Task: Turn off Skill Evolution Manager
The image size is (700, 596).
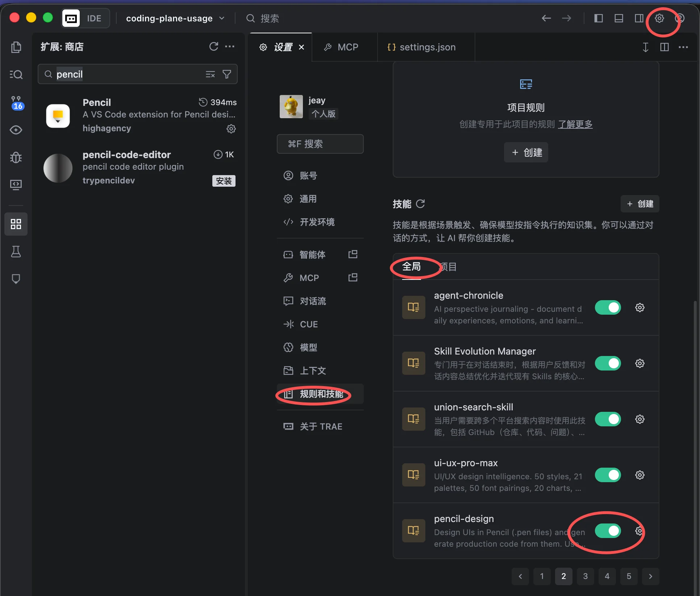Action: 608,363
